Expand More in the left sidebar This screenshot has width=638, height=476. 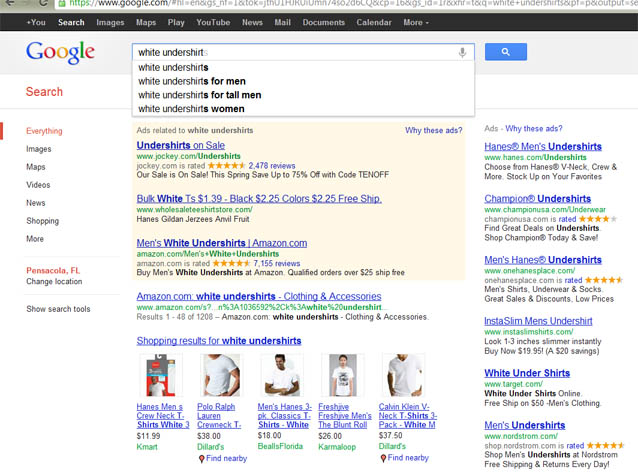coord(35,239)
